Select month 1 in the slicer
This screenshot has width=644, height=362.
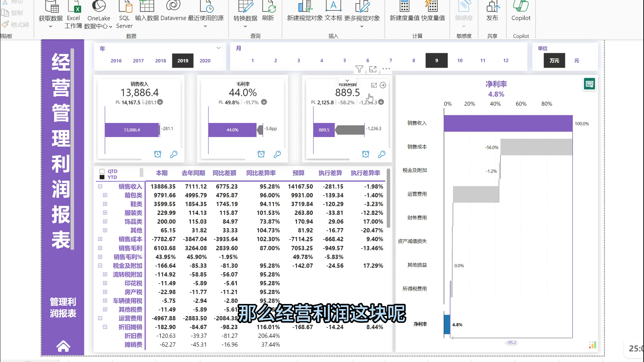(x=253, y=60)
